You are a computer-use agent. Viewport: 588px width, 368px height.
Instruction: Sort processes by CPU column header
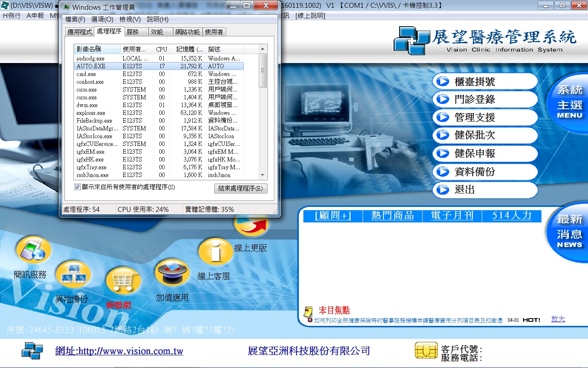(162, 49)
